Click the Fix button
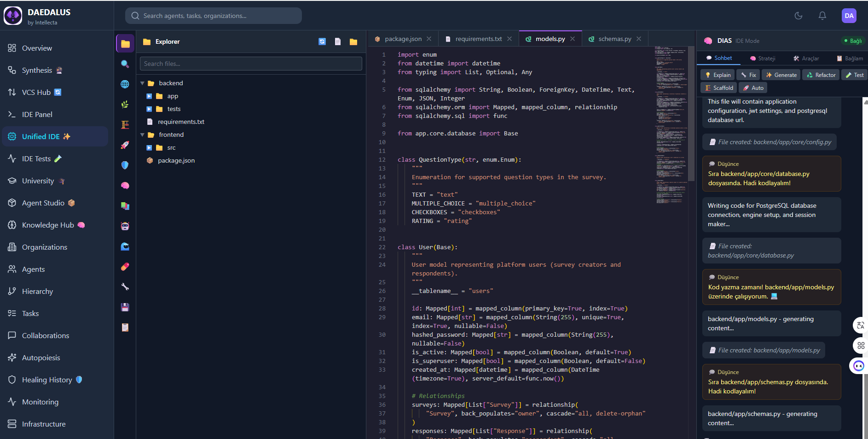Screen dimensions: 868x439 748,75
